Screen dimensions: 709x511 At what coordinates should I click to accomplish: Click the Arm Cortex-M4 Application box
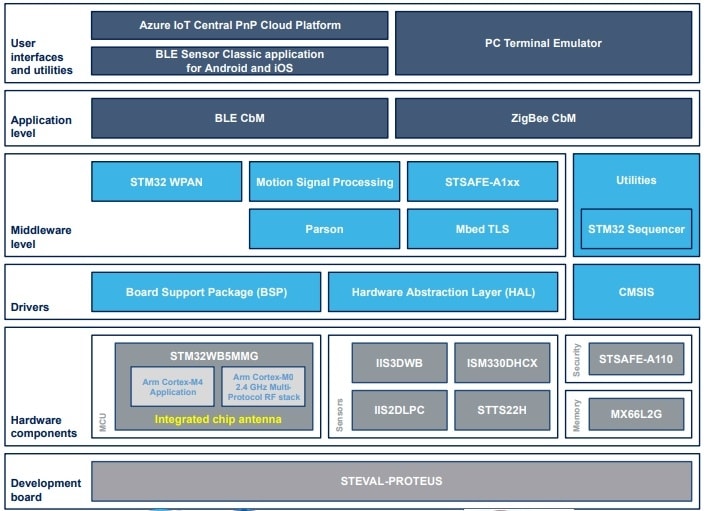[x=171, y=387]
